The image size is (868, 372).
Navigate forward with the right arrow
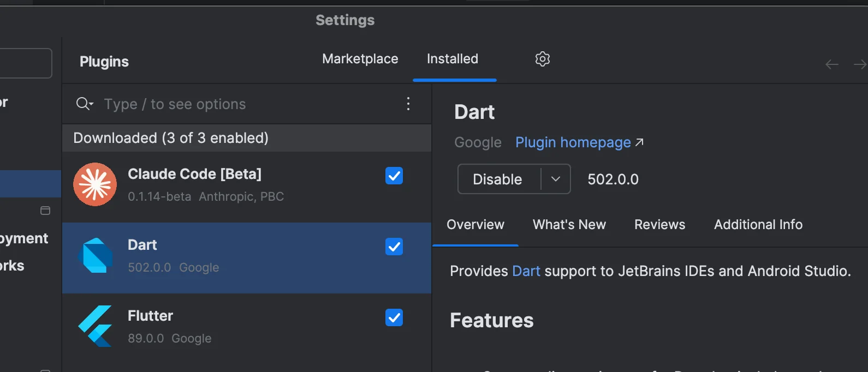859,64
